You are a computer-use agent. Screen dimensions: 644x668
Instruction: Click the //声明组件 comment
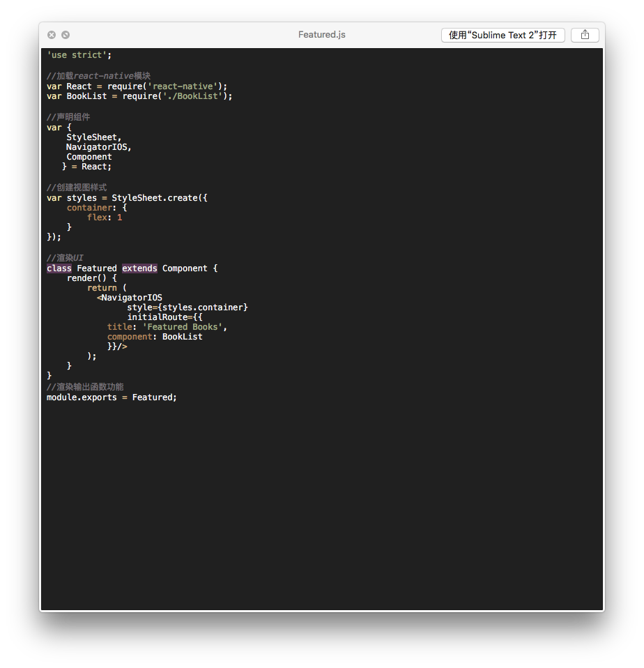[x=68, y=116]
